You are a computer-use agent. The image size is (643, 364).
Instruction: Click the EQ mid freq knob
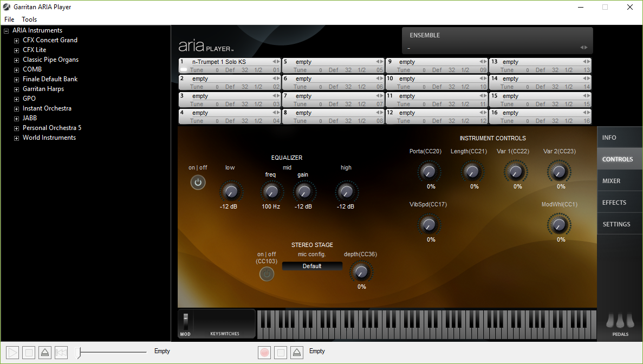(x=271, y=191)
